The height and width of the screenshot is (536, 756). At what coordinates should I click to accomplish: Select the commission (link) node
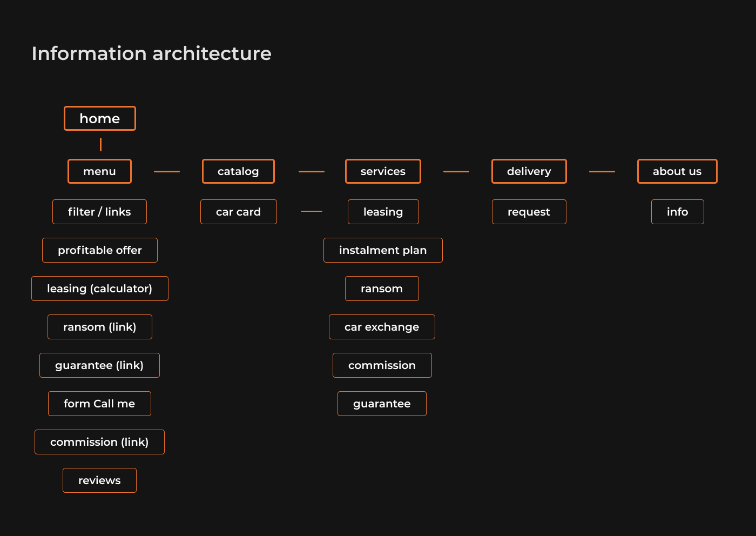pyautogui.click(x=99, y=442)
